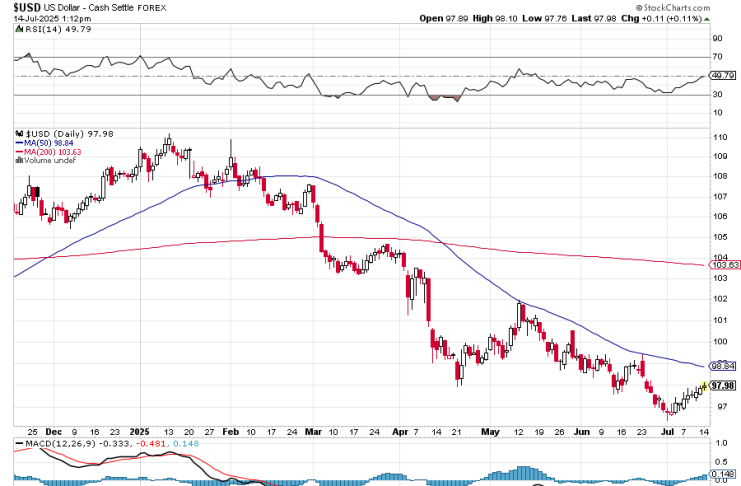This screenshot has height=486, width=741.
Task: Click the Volume bars legend icon
Action: click(x=18, y=159)
